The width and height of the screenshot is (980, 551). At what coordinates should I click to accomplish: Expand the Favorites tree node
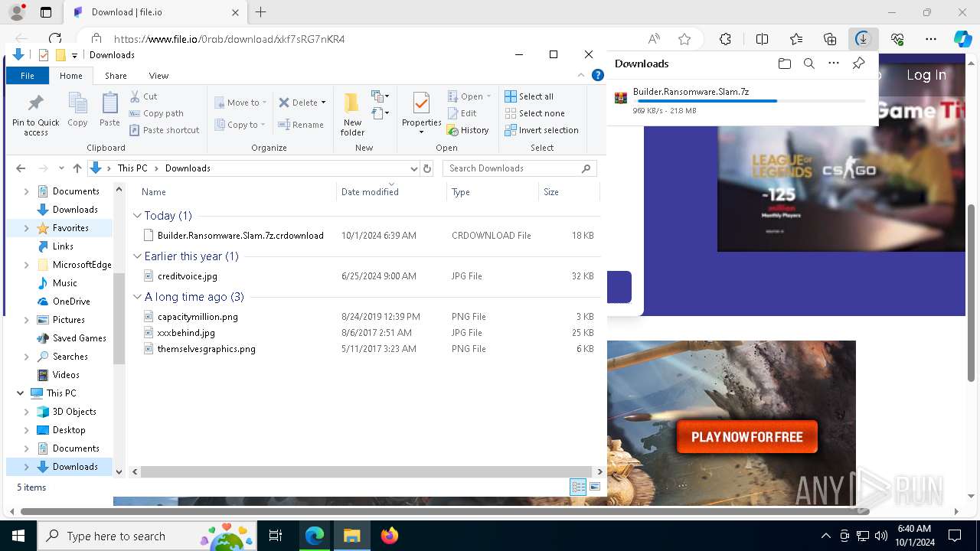pyautogui.click(x=26, y=228)
